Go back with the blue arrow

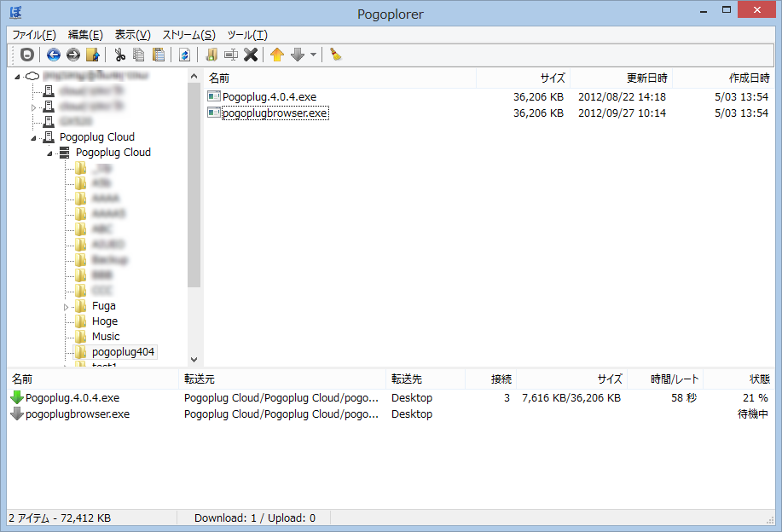click(x=54, y=55)
